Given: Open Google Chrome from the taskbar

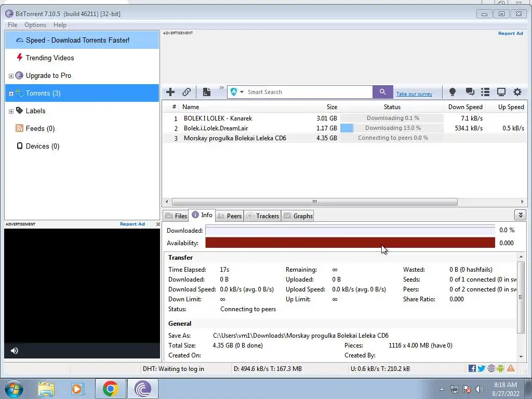Looking at the screenshot, I should click(x=110, y=389).
